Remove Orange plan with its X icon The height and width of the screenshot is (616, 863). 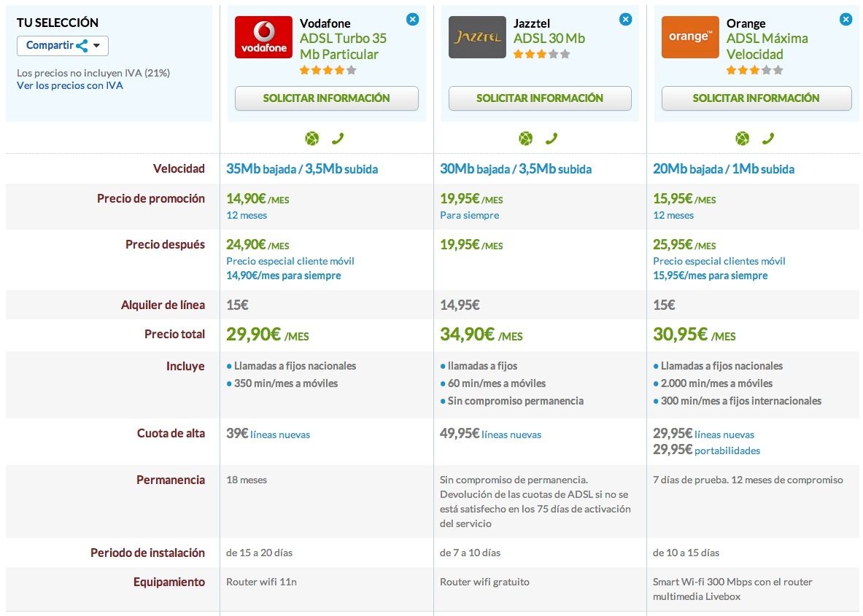coord(846,19)
